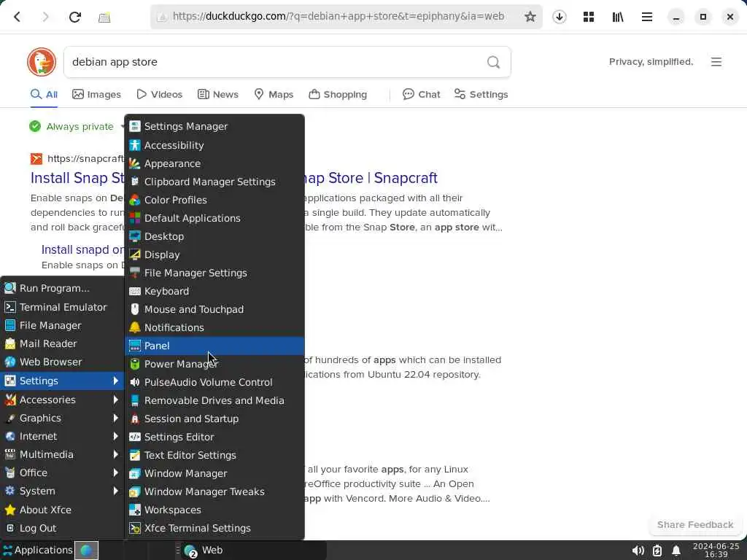Image resolution: width=747 pixels, height=560 pixels.
Task: Open Desktop settings
Action: pyautogui.click(x=214, y=236)
